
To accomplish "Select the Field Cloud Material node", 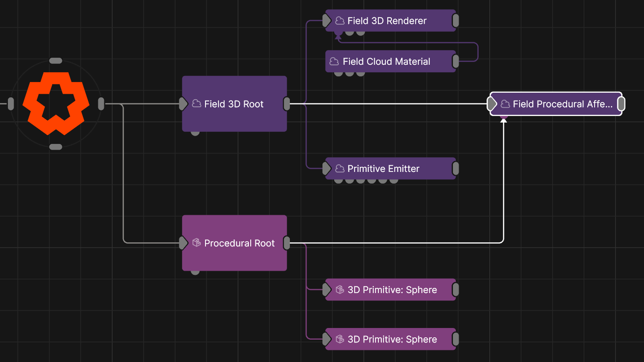I will pos(386,61).
